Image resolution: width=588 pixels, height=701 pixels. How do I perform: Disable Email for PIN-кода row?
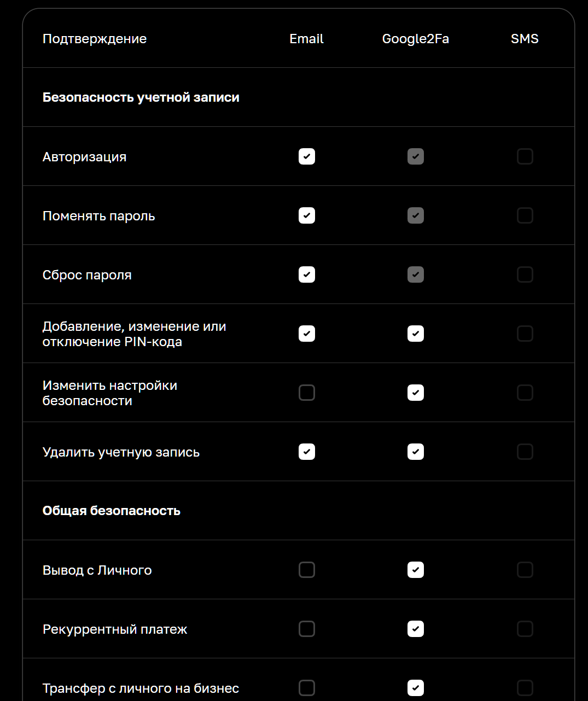tap(307, 334)
